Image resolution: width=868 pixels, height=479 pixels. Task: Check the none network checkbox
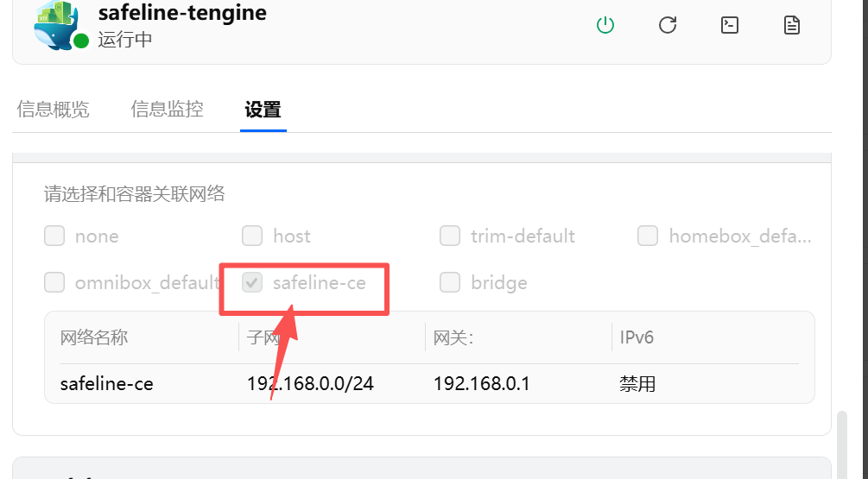click(x=54, y=236)
